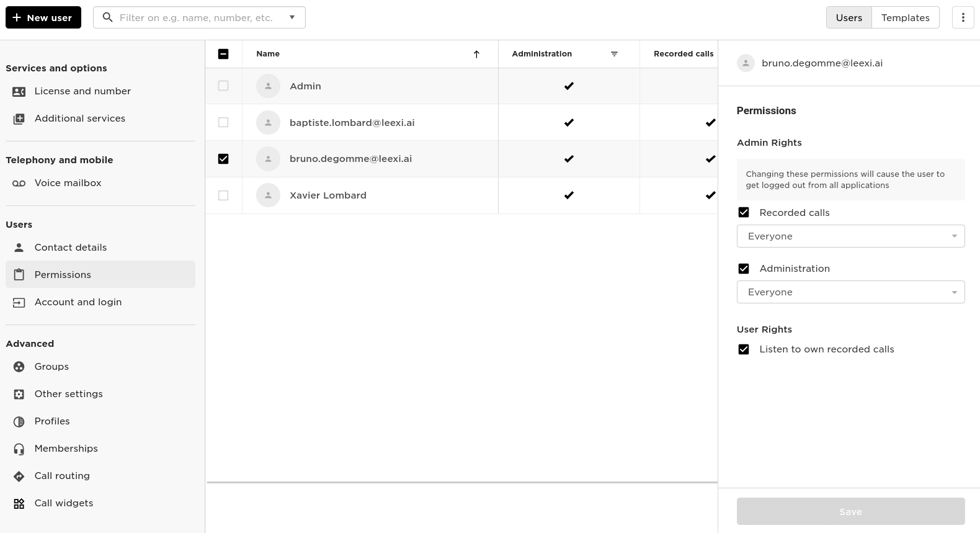Click the Administration column filter icon
This screenshot has height=533, width=980.
[x=614, y=54]
